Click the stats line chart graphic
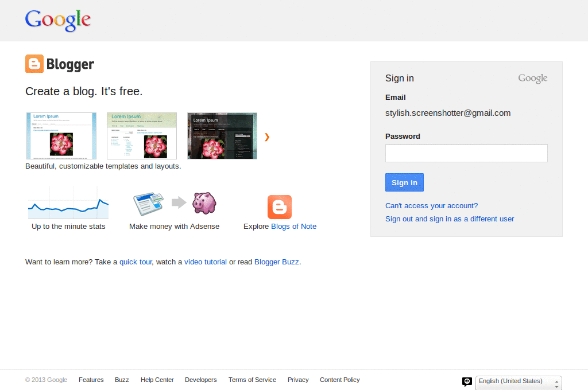 [x=68, y=202]
